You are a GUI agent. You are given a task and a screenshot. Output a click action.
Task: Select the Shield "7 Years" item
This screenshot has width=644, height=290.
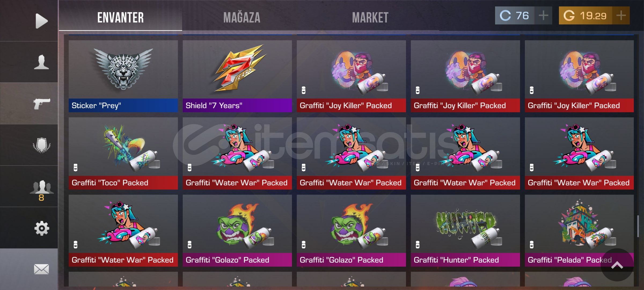coord(237,76)
